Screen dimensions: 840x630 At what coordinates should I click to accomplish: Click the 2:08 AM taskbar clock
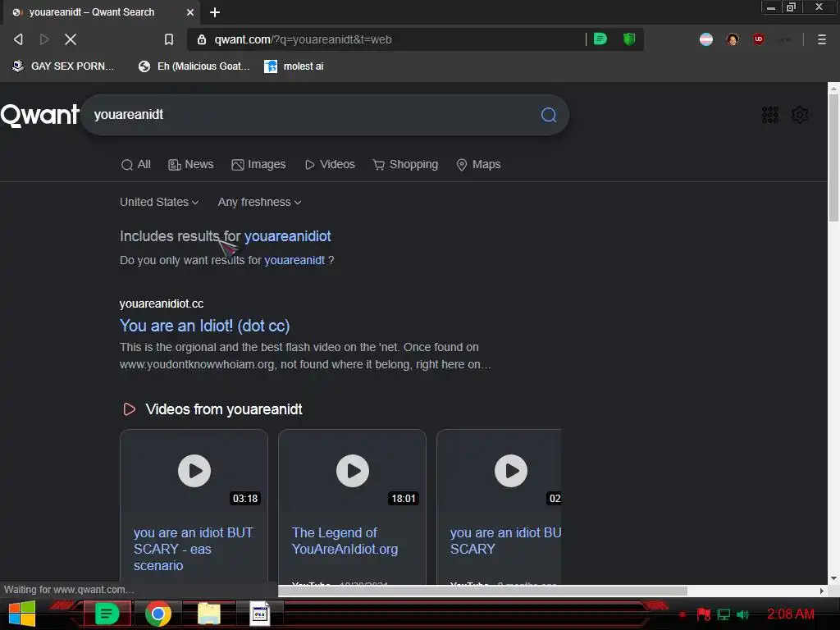791,614
